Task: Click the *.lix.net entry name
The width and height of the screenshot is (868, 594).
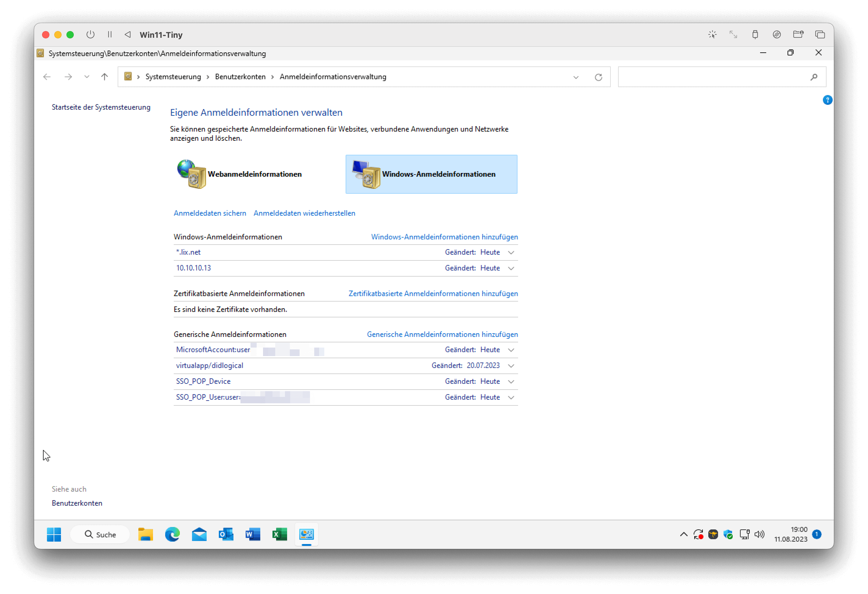Action: [x=188, y=252]
